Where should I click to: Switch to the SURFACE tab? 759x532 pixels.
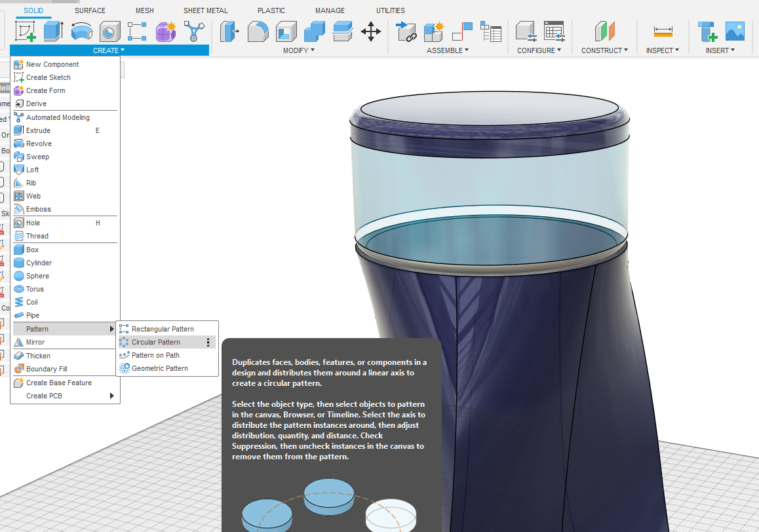(x=90, y=10)
